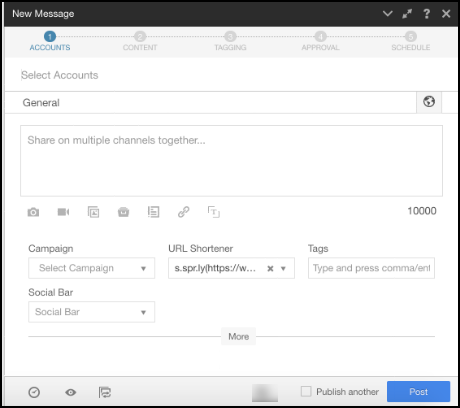
Task: Focus the Tags input field
Action: click(371, 268)
